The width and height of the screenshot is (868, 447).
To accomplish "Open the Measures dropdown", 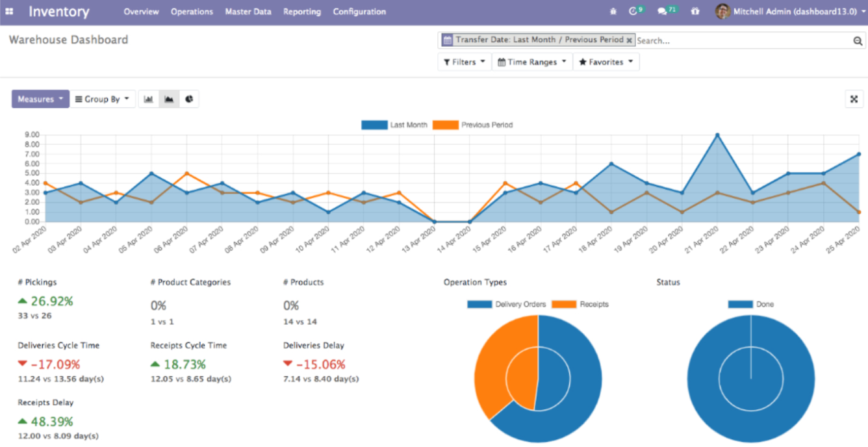I will click(40, 99).
